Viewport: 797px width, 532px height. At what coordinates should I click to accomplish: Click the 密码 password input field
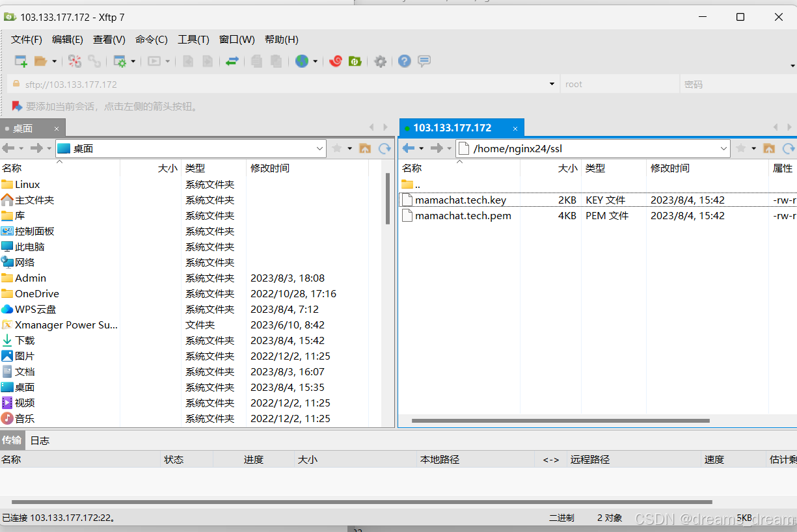pyautogui.click(x=738, y=84)
